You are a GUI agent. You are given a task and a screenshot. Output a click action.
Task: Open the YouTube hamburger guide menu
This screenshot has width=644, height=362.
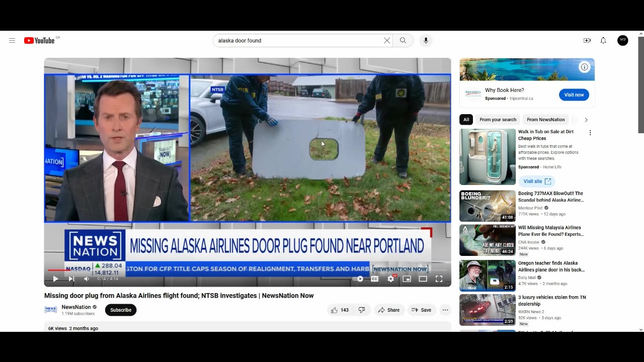(12, 41)
